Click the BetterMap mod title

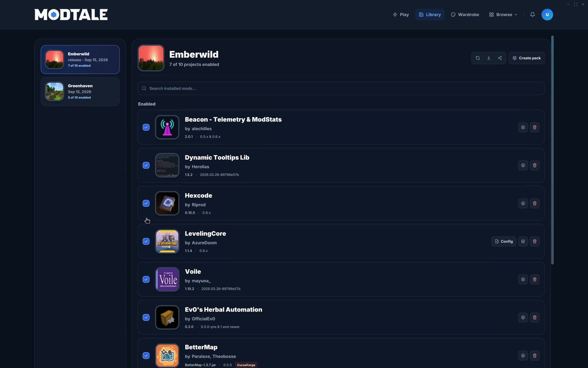click(201, 347)
